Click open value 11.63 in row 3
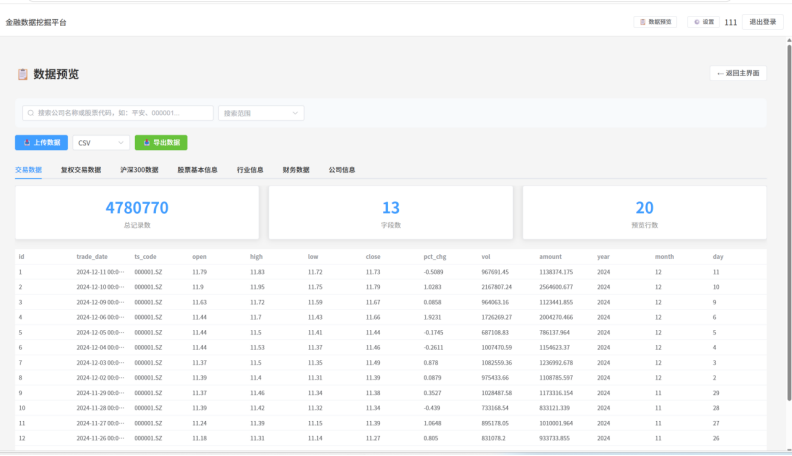The width and height of the screenshot is (792, 456). point(200,302)
